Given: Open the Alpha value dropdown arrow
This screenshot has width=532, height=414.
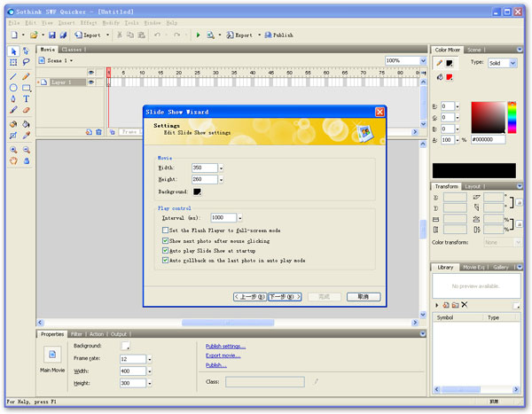Looking at the screenshot, I should click(x=458, y=140).
